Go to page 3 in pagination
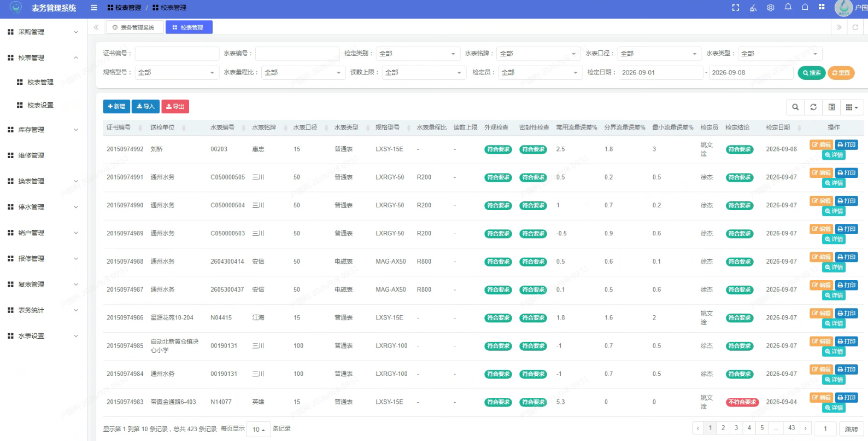The width and height of the screenshot is (868, 441). pyautogui.click(x=736, y=428)
